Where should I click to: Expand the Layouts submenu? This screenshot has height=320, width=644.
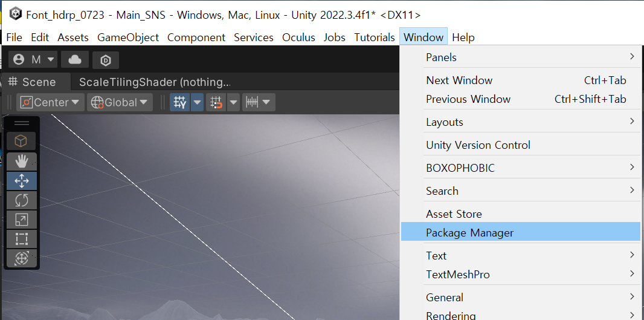520,122
